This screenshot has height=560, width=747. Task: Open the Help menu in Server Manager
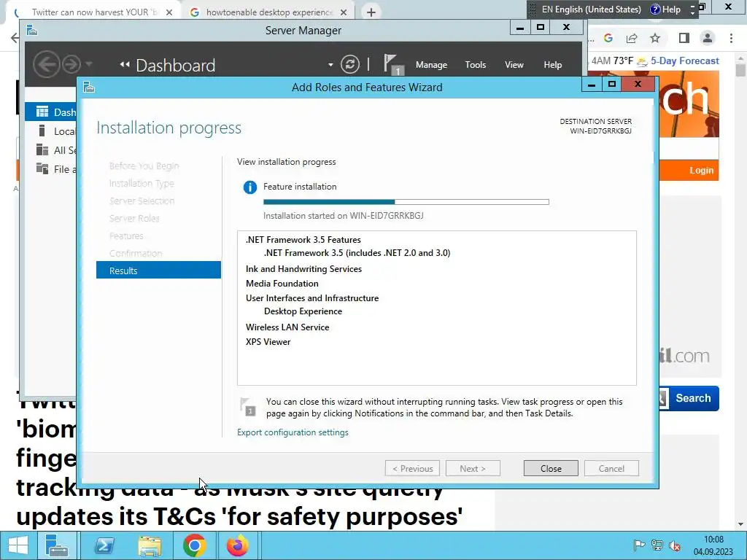(x=553, y=65)
